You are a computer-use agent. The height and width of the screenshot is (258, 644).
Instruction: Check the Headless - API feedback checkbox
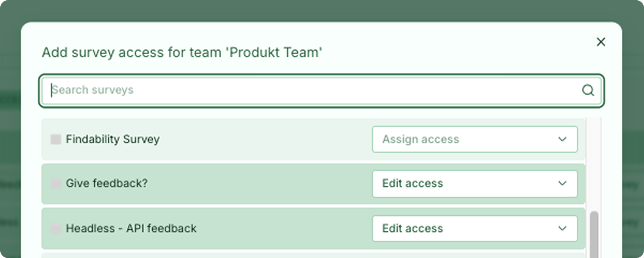(56, 228)
